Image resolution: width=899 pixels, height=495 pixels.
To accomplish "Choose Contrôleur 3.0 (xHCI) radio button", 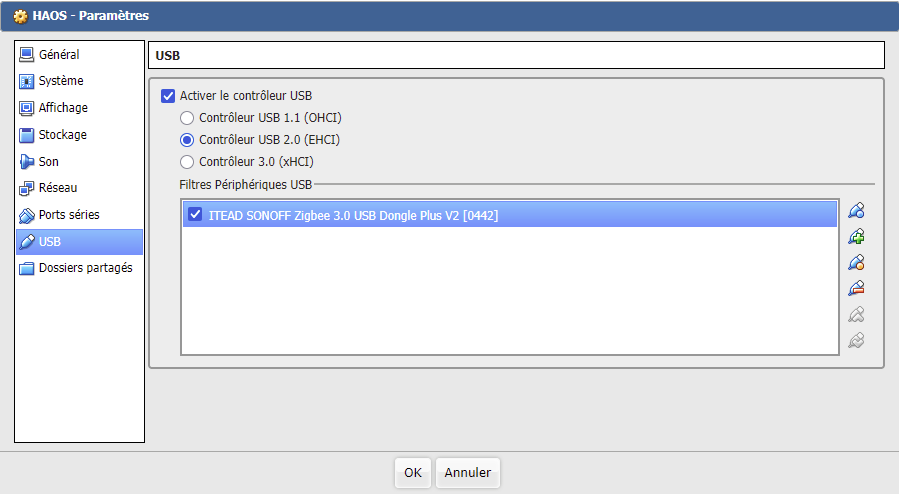I will (187, 162).
